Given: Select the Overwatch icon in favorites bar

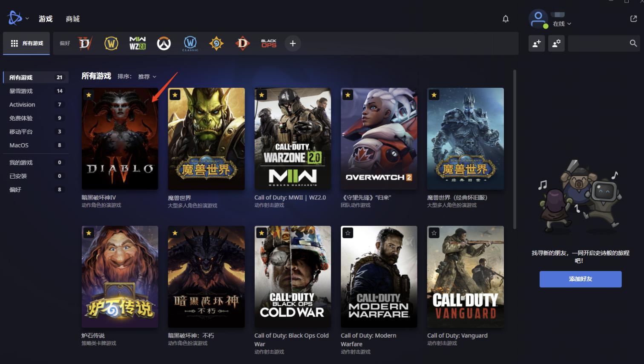Looking at the screenshot, I should 164,43.
